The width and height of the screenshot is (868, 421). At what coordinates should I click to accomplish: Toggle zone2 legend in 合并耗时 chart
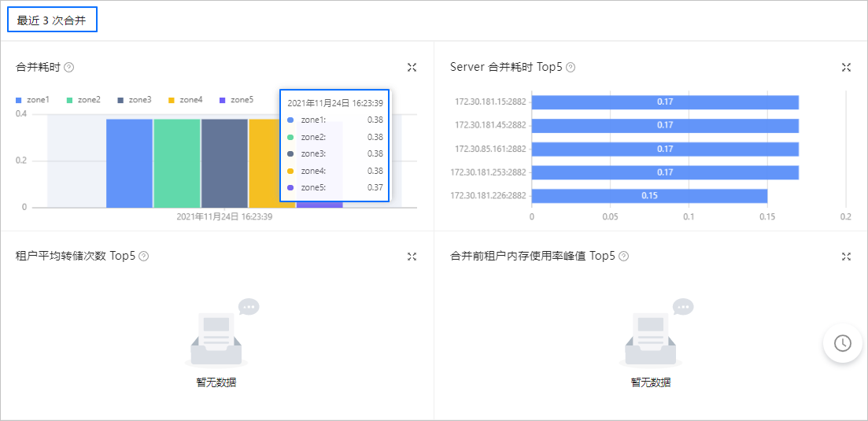click(x=83, y=100)
